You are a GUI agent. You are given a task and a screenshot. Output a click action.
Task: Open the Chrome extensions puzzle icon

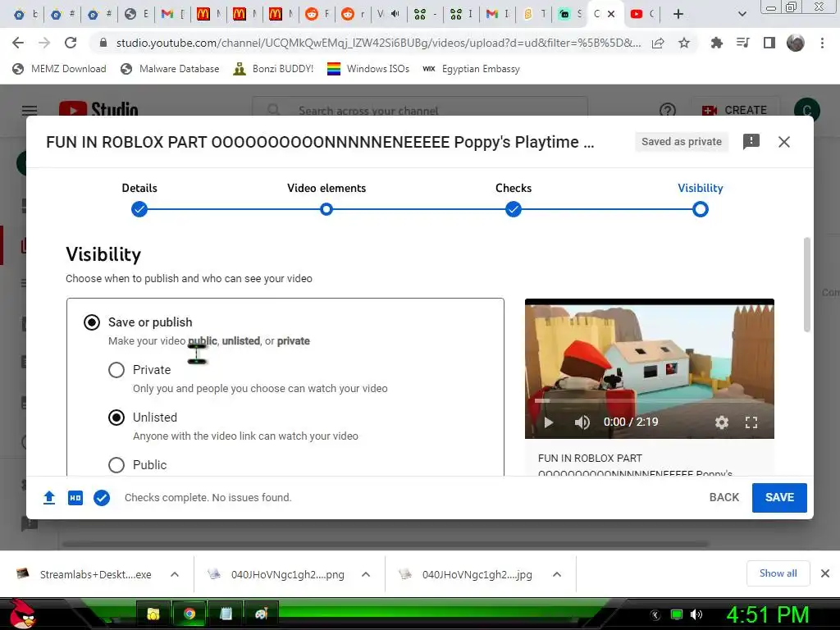[716, 43]
